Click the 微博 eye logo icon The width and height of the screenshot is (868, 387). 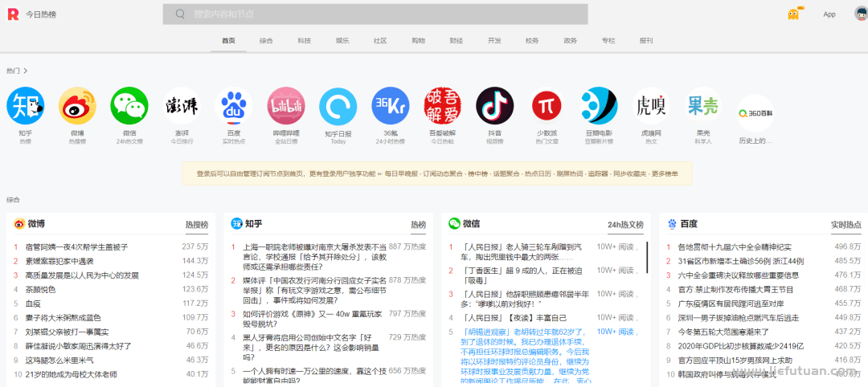point(77,106)
